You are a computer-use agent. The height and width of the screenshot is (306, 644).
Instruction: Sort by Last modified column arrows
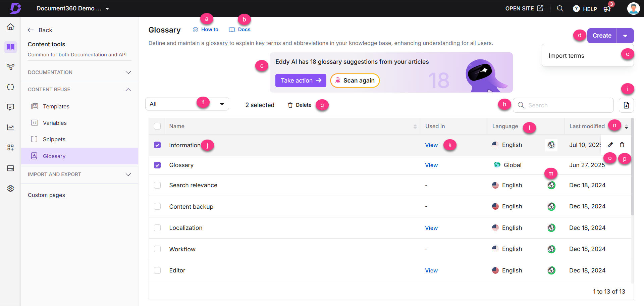pyautogui.click(x=626, y=127)
